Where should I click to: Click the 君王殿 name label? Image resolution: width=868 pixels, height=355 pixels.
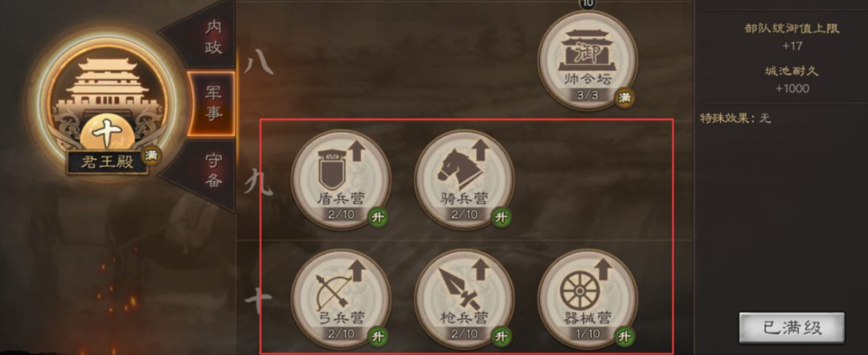[x=108, y=162]
